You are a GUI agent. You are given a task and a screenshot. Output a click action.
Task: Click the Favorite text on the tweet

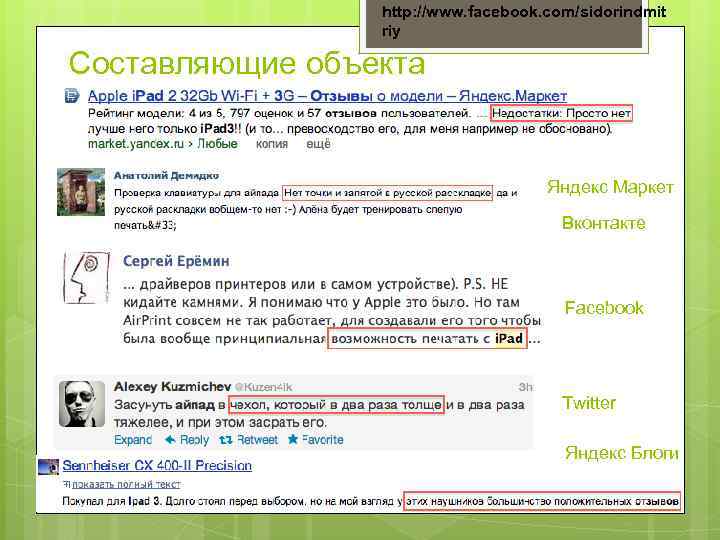point(322,440)
